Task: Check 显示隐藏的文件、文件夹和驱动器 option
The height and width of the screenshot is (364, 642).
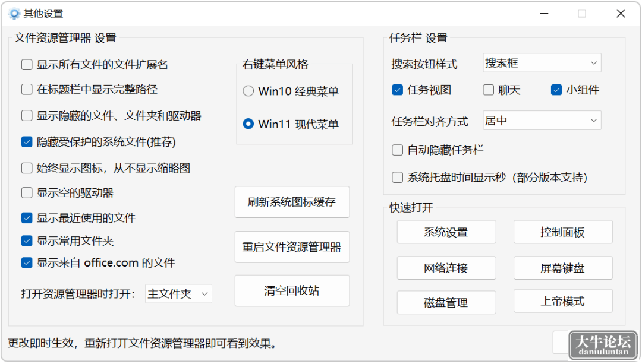Action: [x=27, y=116]
